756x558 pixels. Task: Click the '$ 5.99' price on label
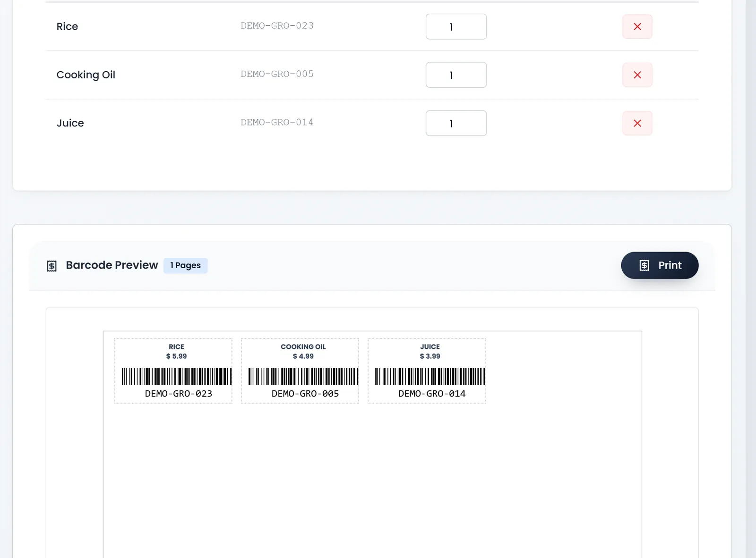coord(176,356)
